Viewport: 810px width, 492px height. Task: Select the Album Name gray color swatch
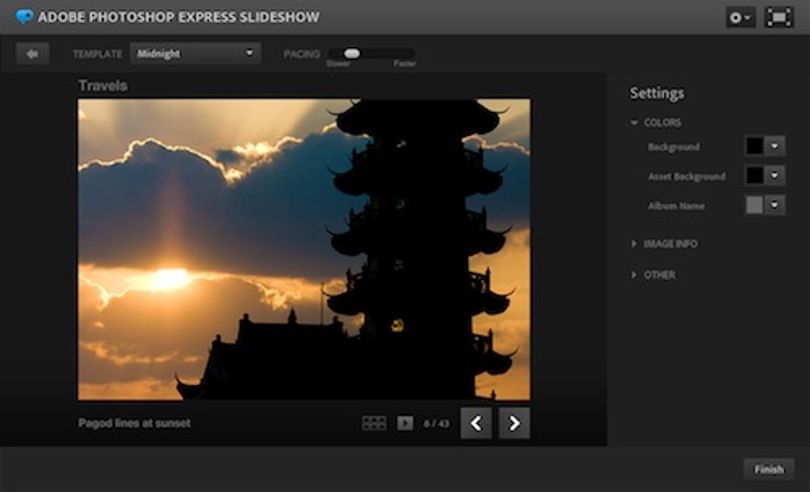point(754,205)
